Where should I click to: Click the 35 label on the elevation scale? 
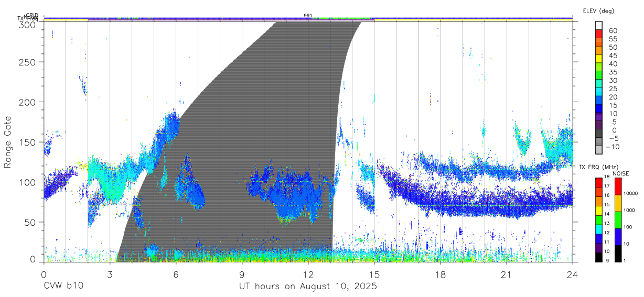pyautogui.click(x=613, y=72)
